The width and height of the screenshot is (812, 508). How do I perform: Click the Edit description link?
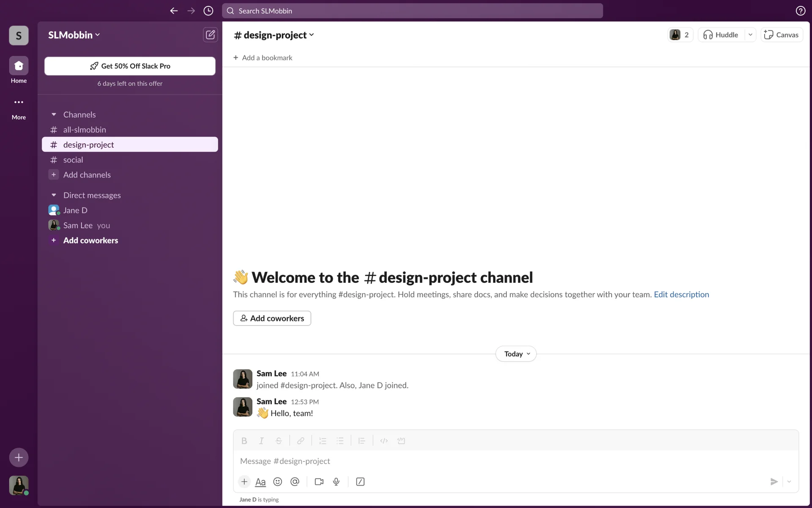click(681, 295)
